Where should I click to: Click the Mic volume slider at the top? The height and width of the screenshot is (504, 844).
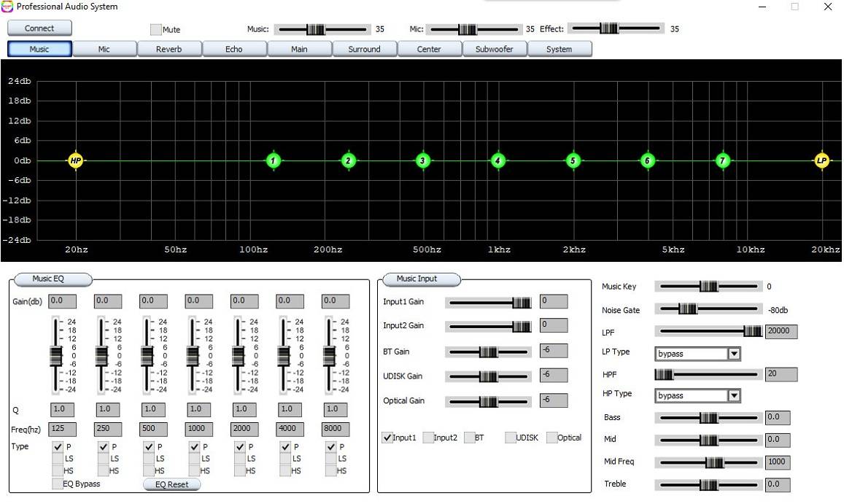click(473, 29)
